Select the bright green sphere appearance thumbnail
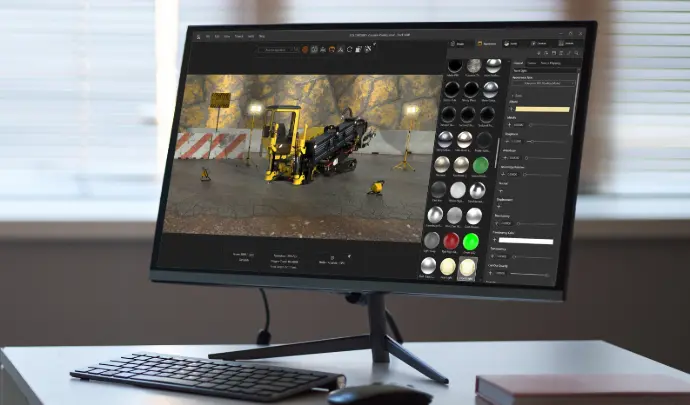Screen dimensions: 690x405 coord(471,242)
